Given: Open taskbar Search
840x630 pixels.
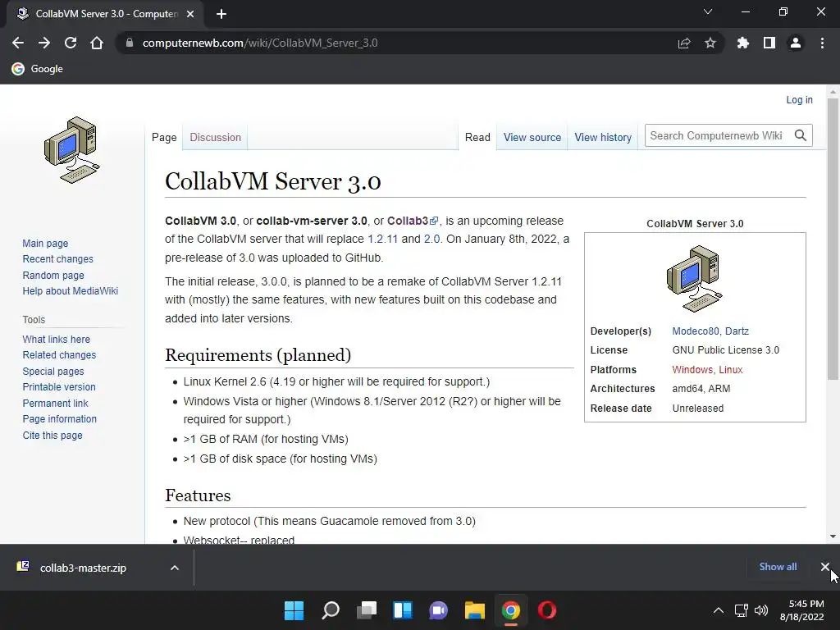Looking at the screenshot, I should [330, 610].
